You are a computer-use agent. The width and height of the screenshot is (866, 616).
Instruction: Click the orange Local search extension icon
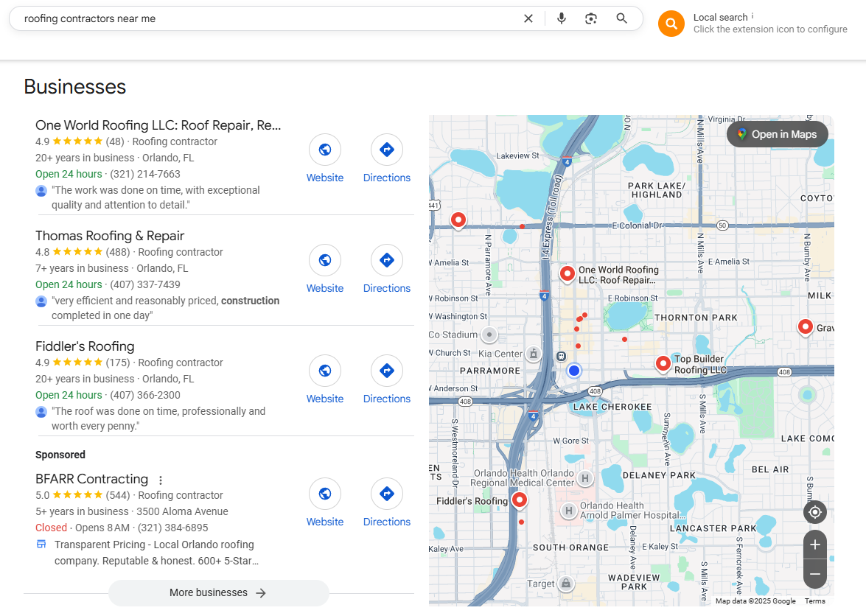(671, 24)
